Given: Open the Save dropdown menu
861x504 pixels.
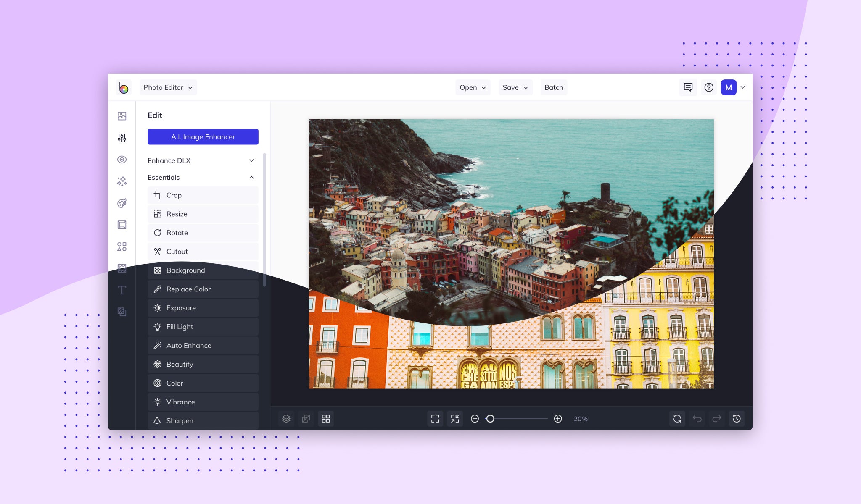Looking at the screenshot, I should coord(515,87).
